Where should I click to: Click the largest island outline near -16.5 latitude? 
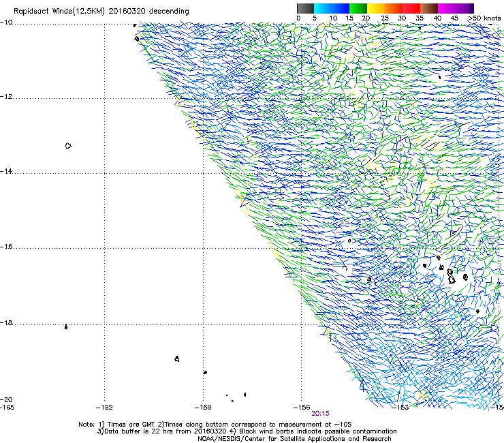[x=451, y=277]
